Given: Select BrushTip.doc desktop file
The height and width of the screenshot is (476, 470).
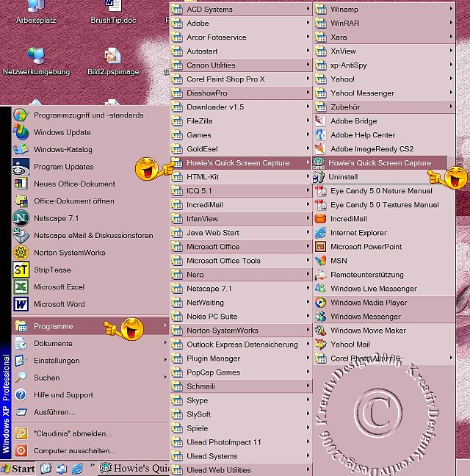Looking at the screenshot, I should point(113,12).
